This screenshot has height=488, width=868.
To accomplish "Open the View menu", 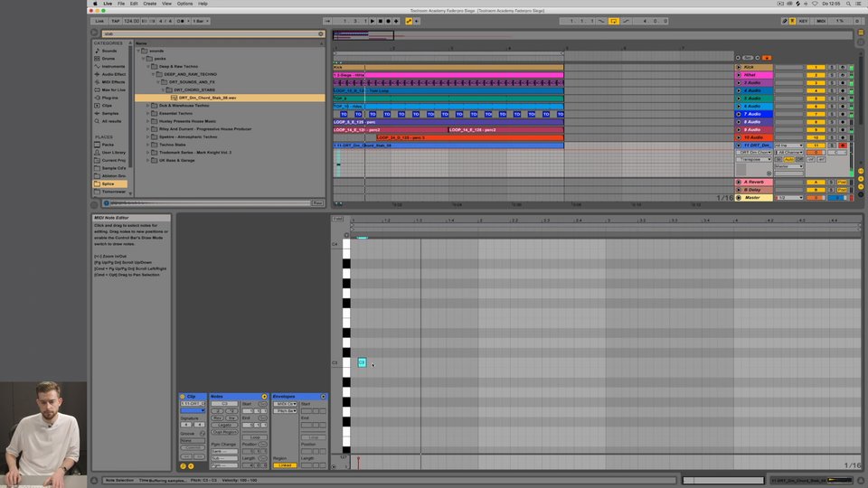I will click(166, 4).
